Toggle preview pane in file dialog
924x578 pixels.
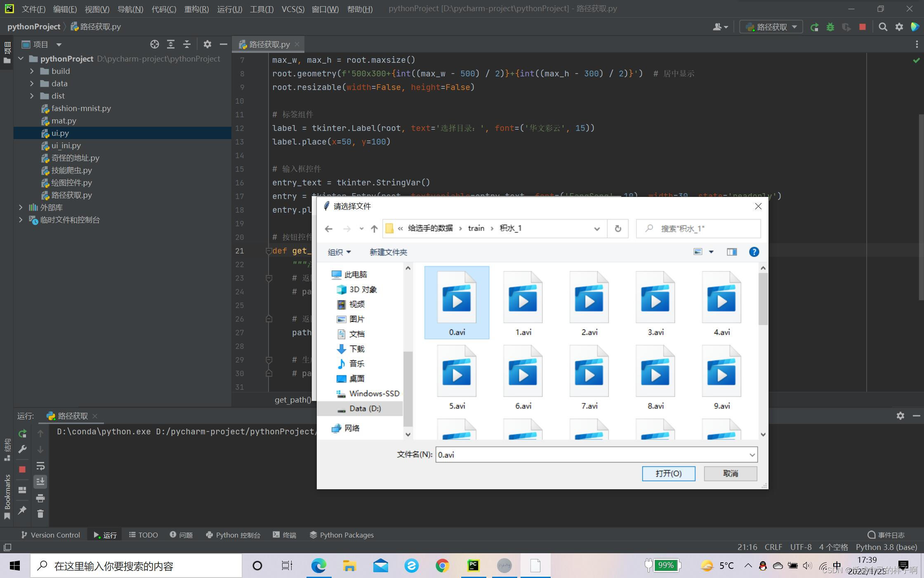click(732, 252)
